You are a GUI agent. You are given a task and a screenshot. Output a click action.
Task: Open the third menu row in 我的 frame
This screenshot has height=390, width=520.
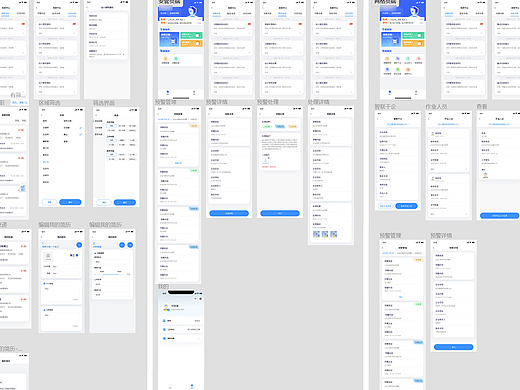(181, 338)
